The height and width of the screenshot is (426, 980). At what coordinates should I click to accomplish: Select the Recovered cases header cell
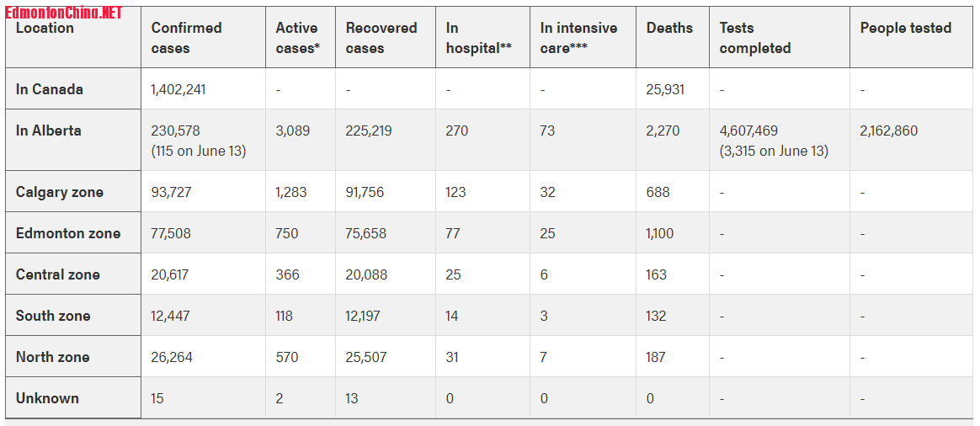[x=381, y=38]
